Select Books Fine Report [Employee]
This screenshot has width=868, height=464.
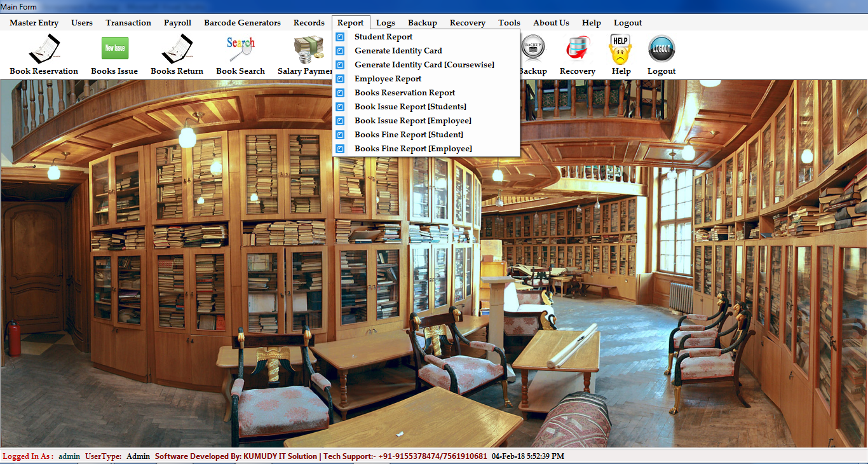[x=413, y=149]
